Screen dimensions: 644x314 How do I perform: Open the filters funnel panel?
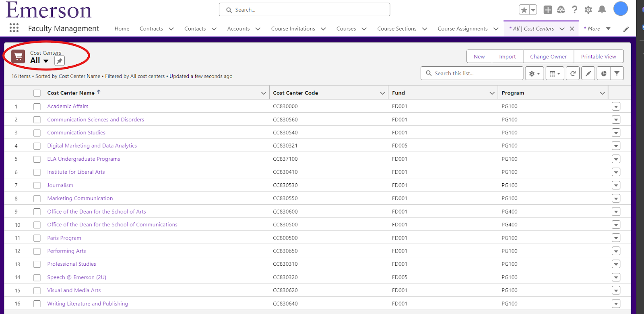617,74
